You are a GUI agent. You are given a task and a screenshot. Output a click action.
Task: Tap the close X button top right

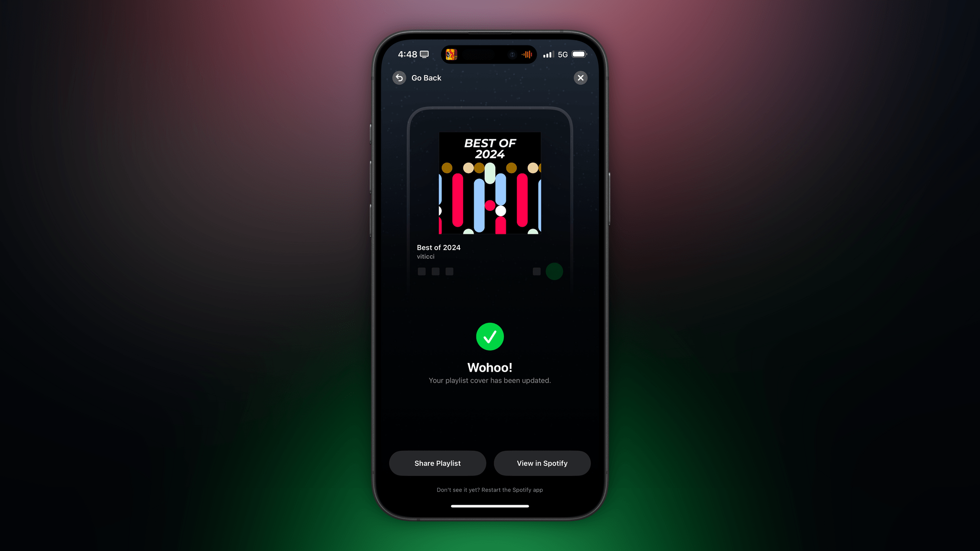coord(580,77)
